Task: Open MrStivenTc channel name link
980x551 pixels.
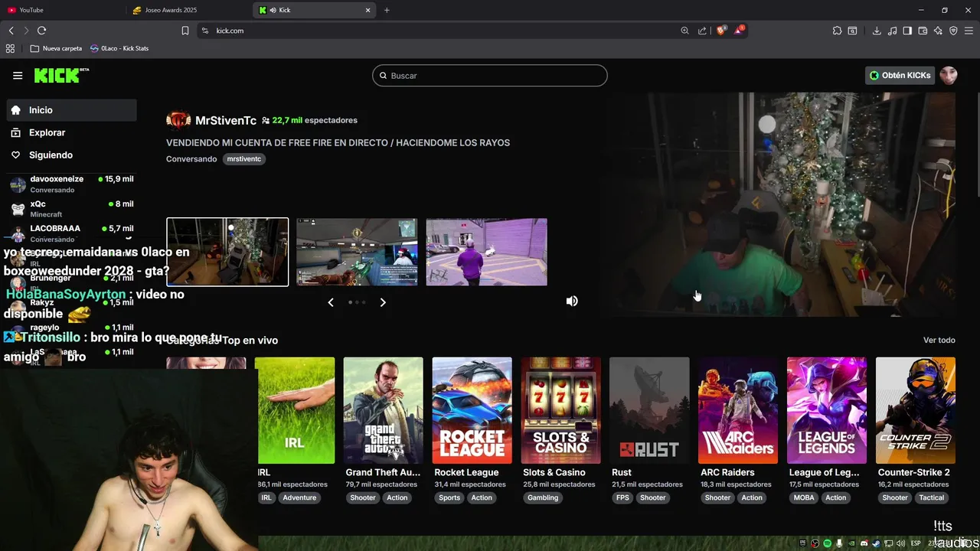Action: click(226, 121)
